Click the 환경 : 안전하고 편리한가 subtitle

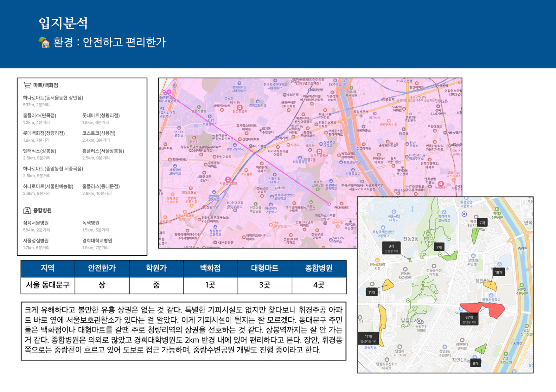[x=109, y=42]
